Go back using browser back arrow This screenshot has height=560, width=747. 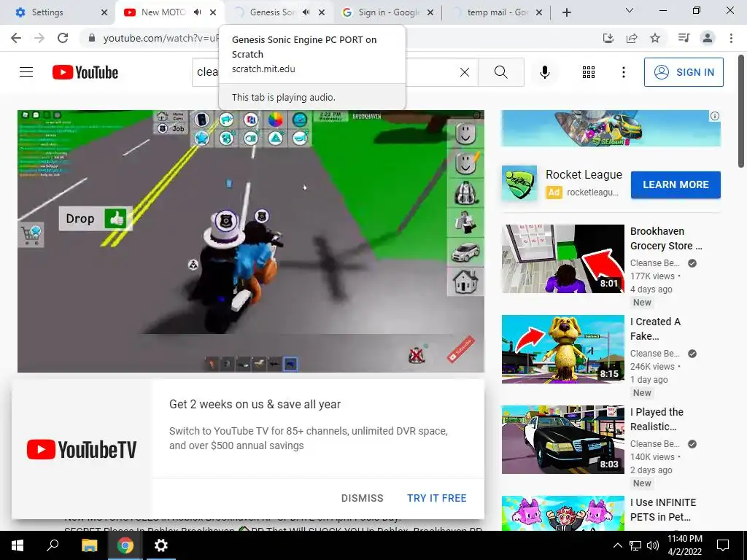click(x=16, y=38)
